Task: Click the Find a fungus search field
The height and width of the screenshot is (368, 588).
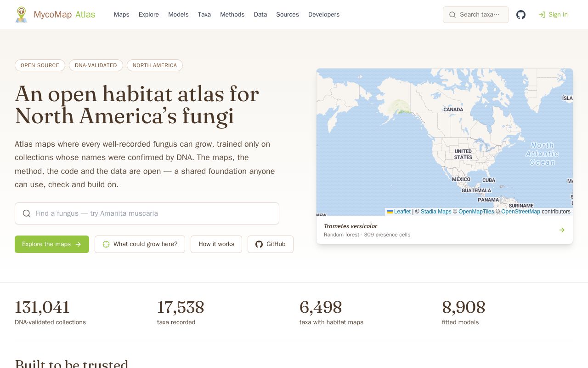Action: pos(147,213)
